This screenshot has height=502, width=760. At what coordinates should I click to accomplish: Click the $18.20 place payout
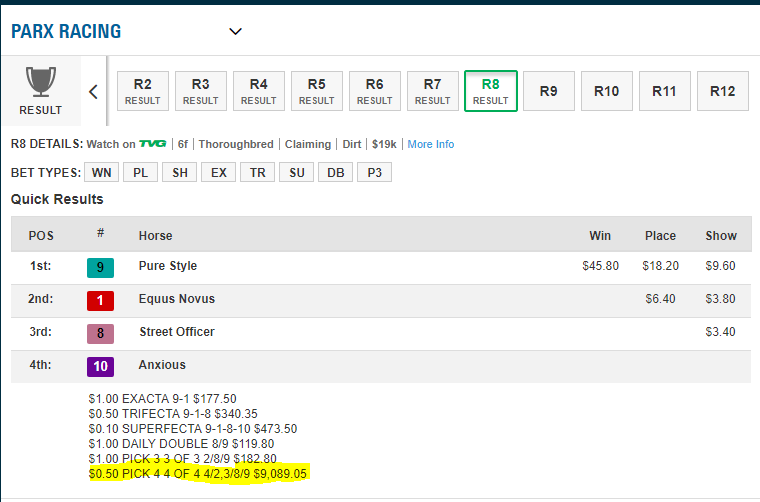click(x=661, y=266)
